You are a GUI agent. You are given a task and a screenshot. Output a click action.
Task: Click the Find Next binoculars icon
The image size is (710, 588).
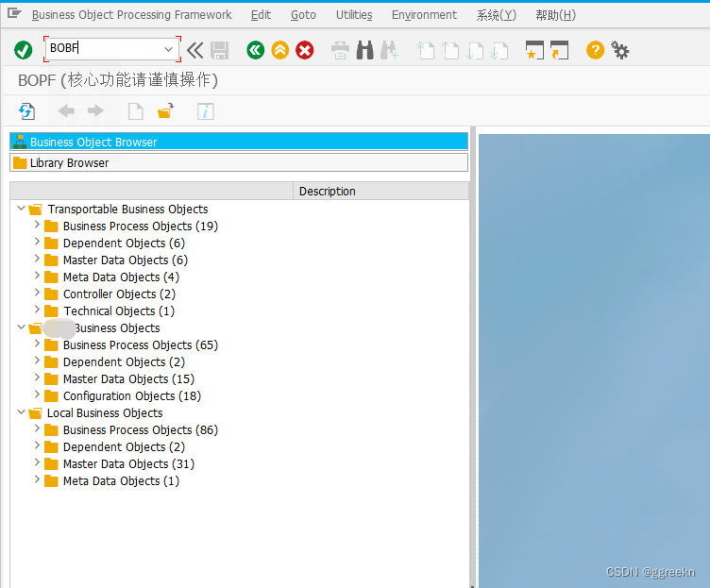pyautogui.click(x=389, y=50)
